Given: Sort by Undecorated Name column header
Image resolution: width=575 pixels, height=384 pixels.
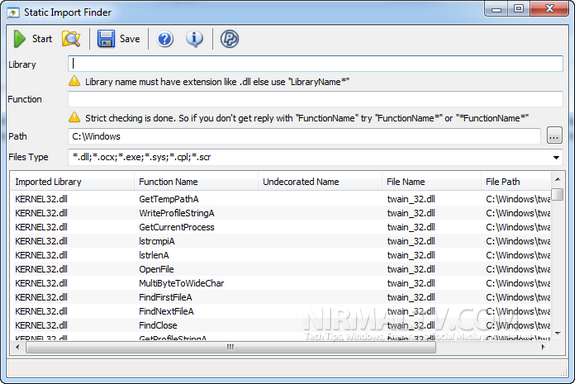Looking at the screenshot, I should [320, 182].
